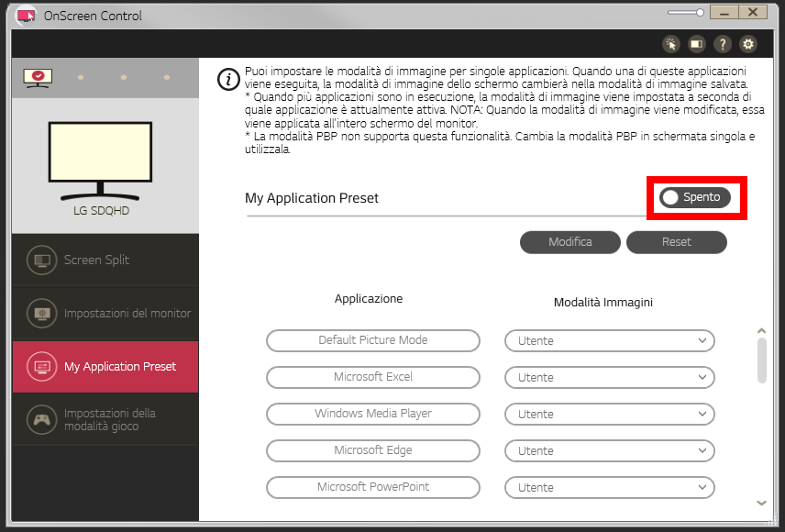
Task: Click the scroll up arrow of application list
Action: coord(761,330)
